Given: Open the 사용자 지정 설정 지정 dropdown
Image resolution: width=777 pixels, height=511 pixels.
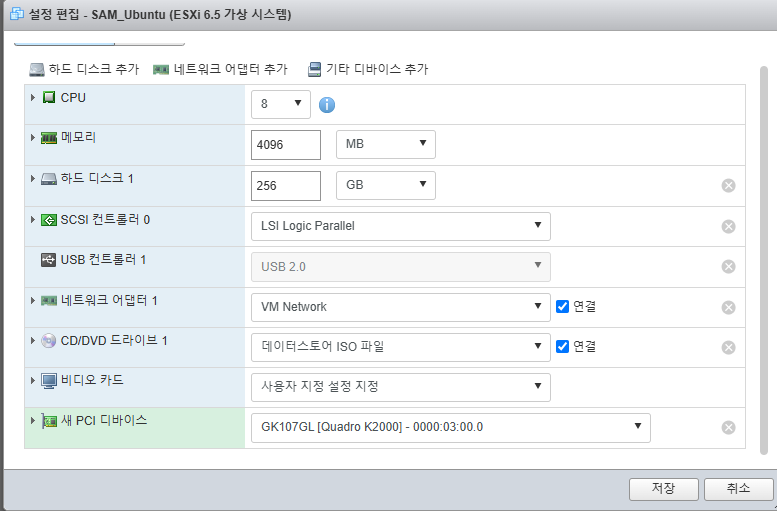Looking at the screenshot, I should pyautogui.click(x=400, y=387).
